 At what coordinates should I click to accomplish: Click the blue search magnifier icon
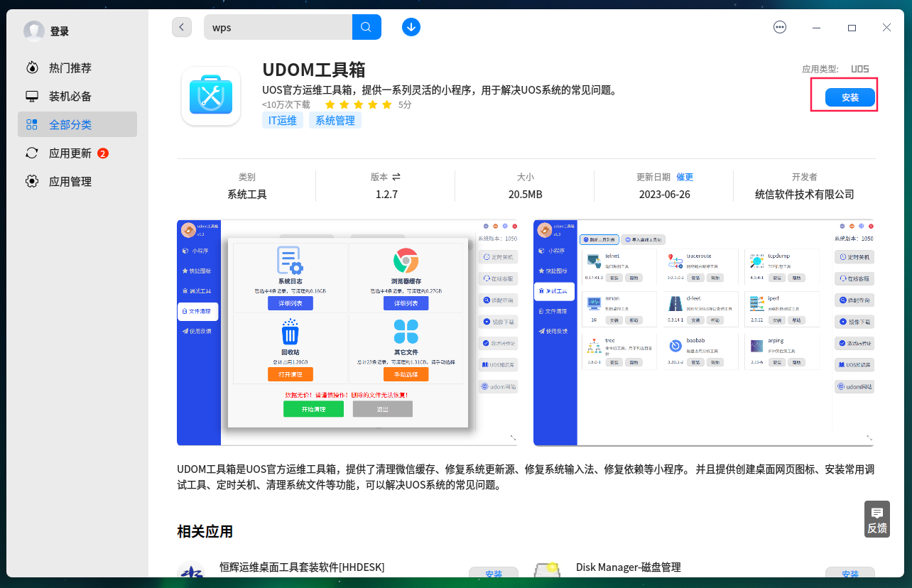pos(366,26)
